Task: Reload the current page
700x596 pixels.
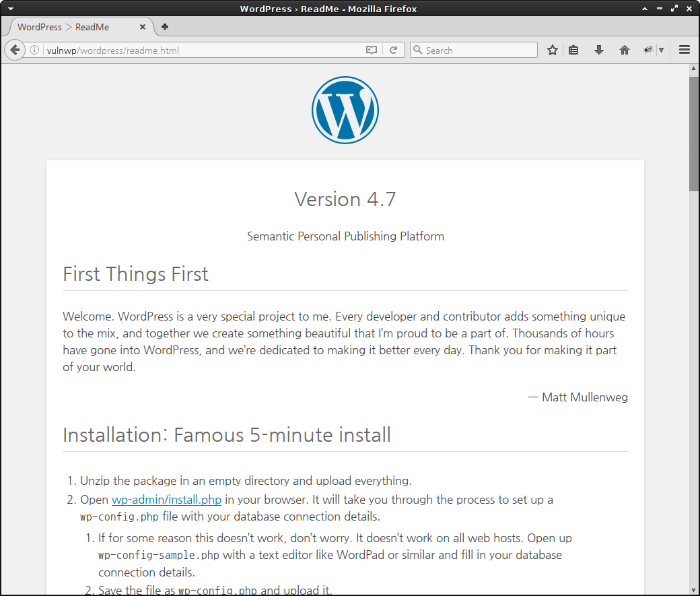Action: (x=393, y=50)
